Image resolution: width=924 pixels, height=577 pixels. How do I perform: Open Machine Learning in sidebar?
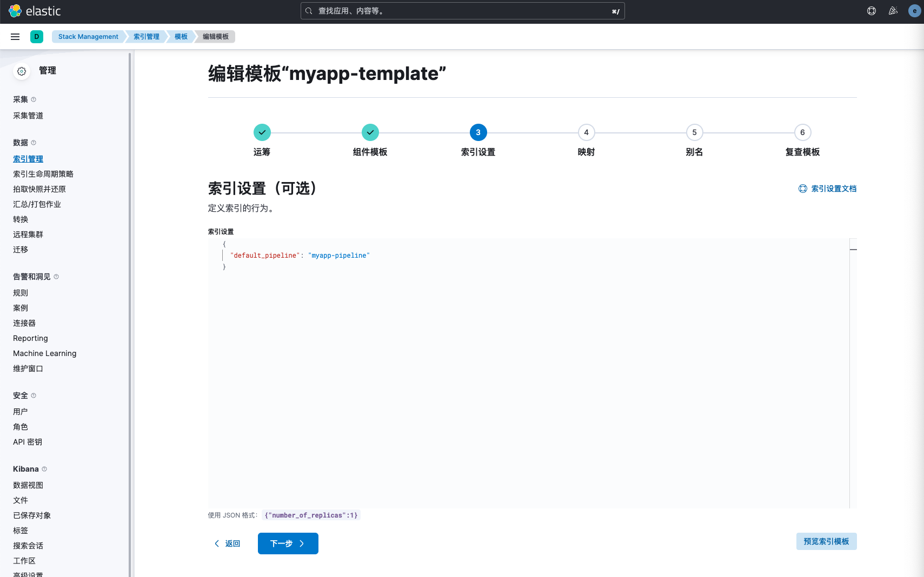(x=45, y=353)
